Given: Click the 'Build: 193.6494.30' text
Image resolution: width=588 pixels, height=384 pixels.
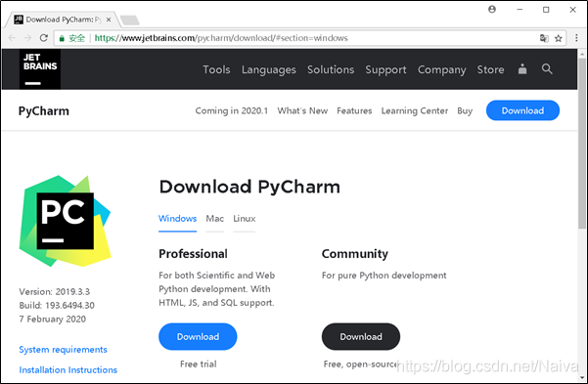Looking at the screenshot, I should point(57,305).
